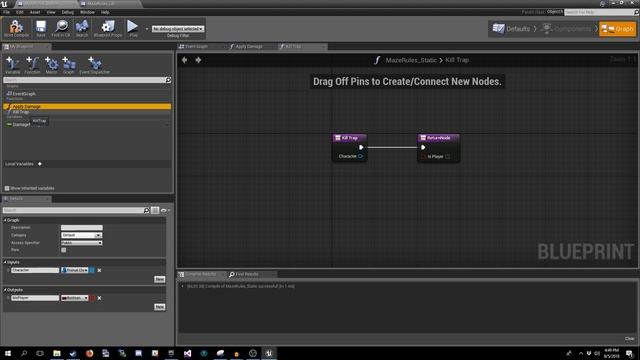Navigate forward with the graph right arrow
Screen dimensions: 640x360
click(198, 60)
